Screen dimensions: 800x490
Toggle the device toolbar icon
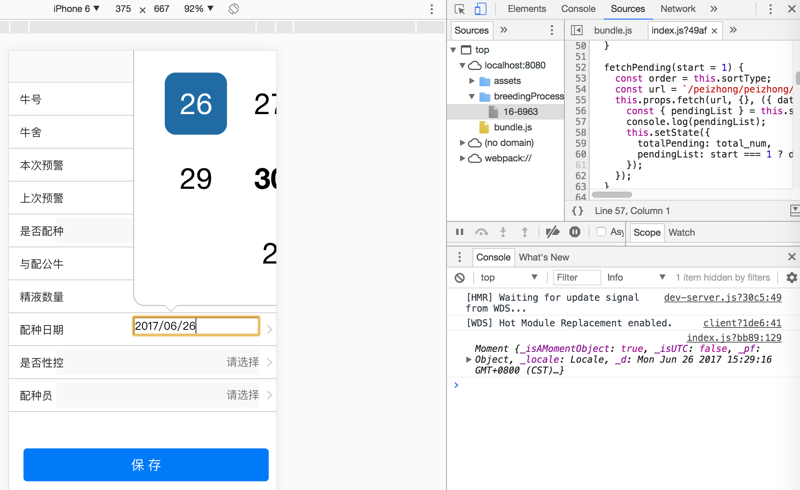click(481, 9)
